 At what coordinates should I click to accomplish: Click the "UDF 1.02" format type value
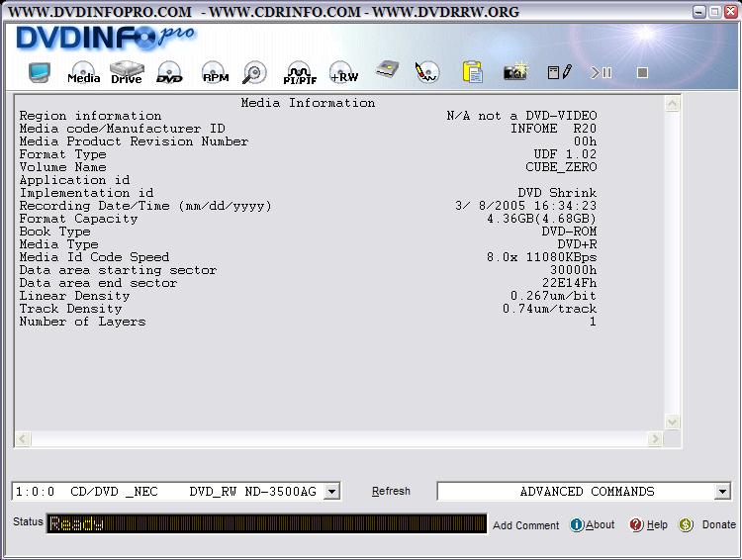(x=565, y=154)
